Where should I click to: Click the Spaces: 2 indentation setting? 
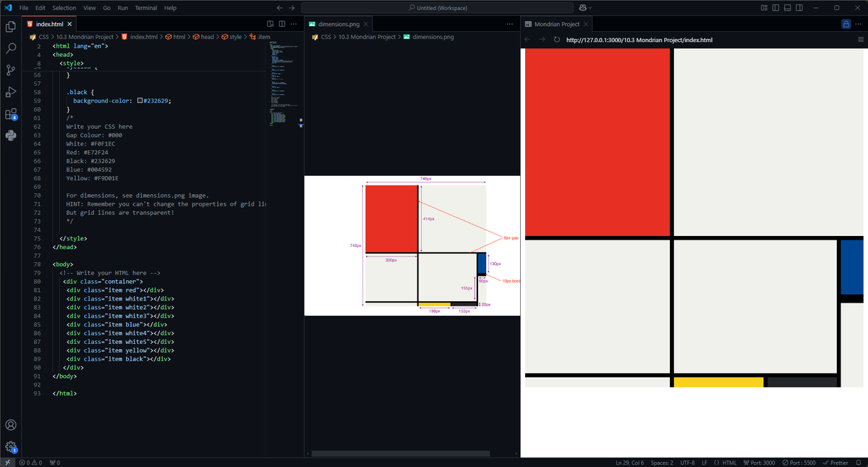(x=662, y=462)
